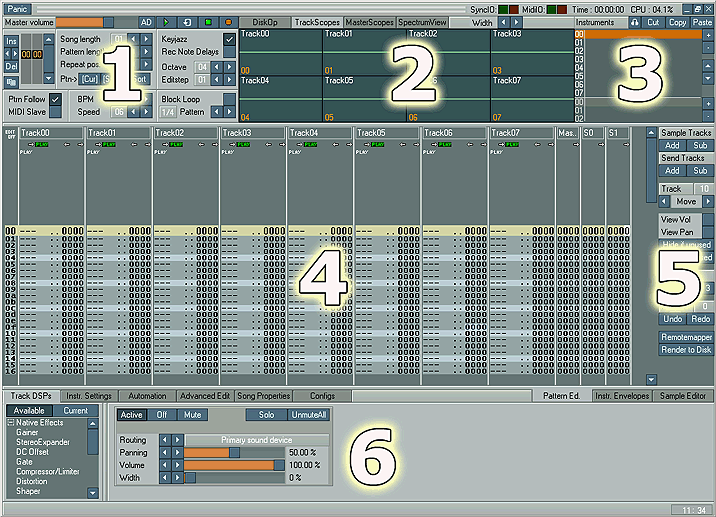
Task: Increase Editstep with the right arrow
Action: point(230,80)
